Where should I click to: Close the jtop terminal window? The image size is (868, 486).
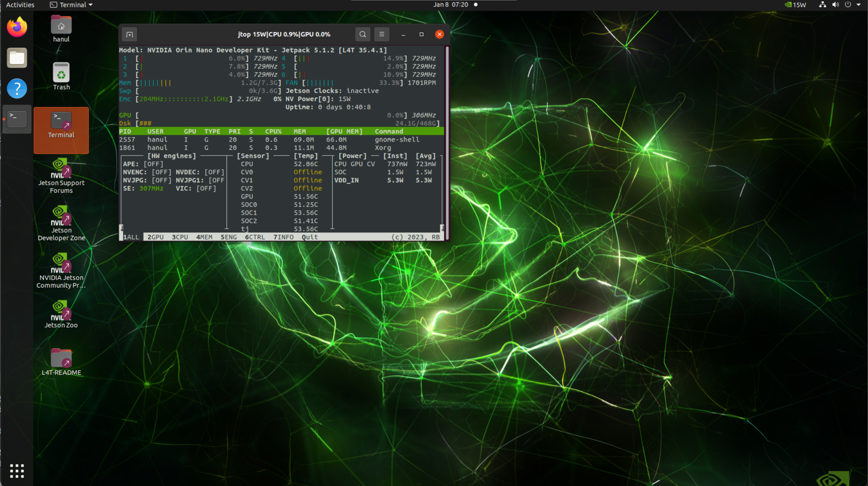[440, 34]
